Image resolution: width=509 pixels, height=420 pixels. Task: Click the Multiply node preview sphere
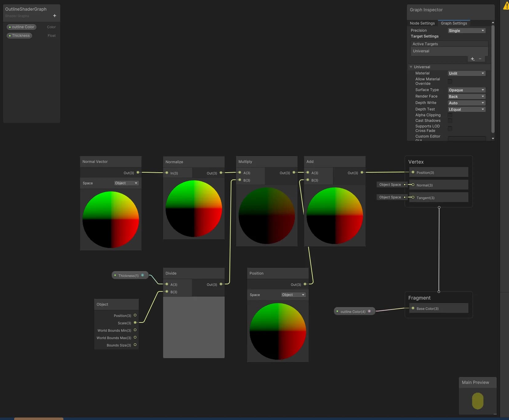click(267, 216)
